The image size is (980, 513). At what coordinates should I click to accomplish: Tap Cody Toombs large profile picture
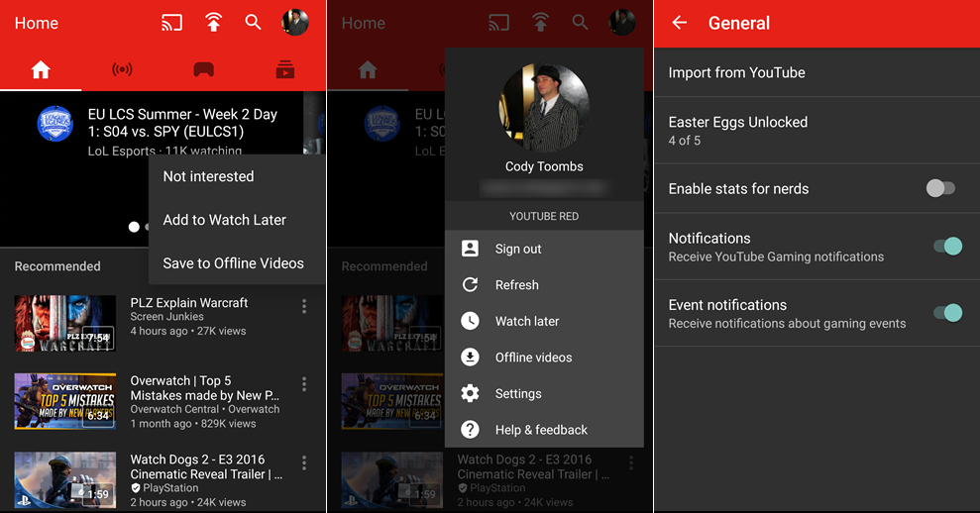coord(544,108)
